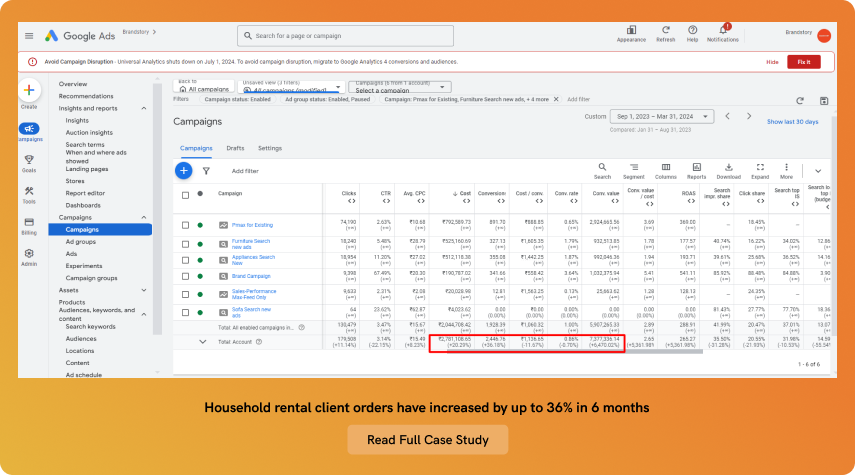This screenshot has width=855, height=475.
Task: Remove the campaign filter chip with X
Action: pos(556,99)
